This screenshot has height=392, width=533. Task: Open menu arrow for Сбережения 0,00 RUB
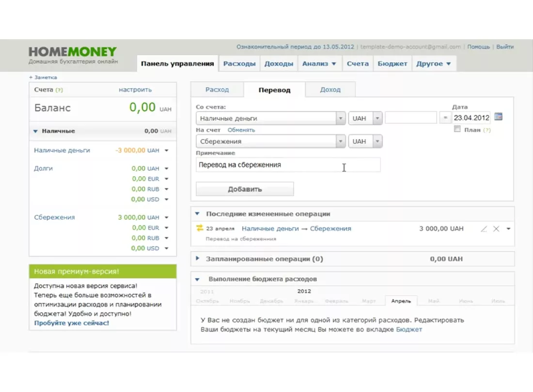pos(167,238)
